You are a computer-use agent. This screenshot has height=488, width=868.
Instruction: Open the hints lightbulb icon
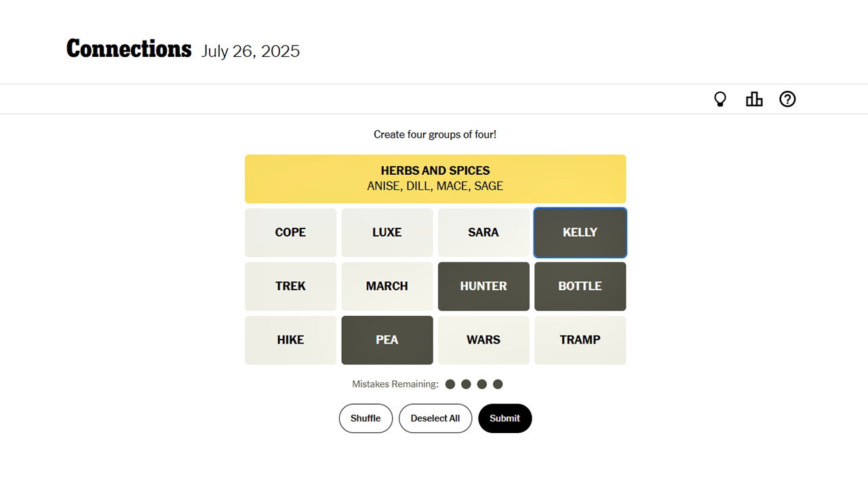click(x=720, y=100)
